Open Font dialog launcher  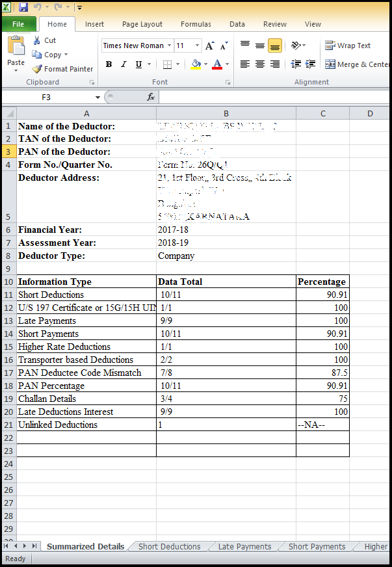click(228, 83)
